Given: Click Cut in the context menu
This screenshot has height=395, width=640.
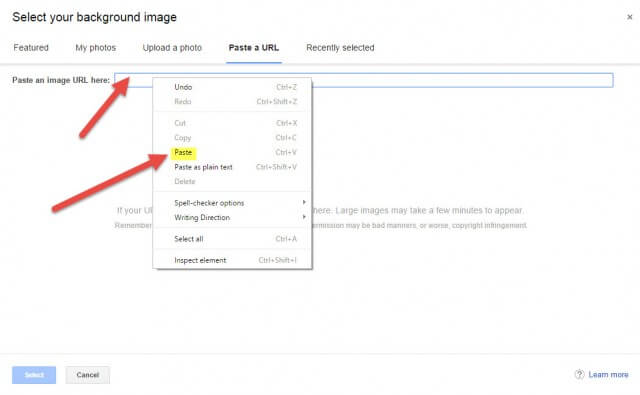Looking at the screenshot, I should point(232,123).
